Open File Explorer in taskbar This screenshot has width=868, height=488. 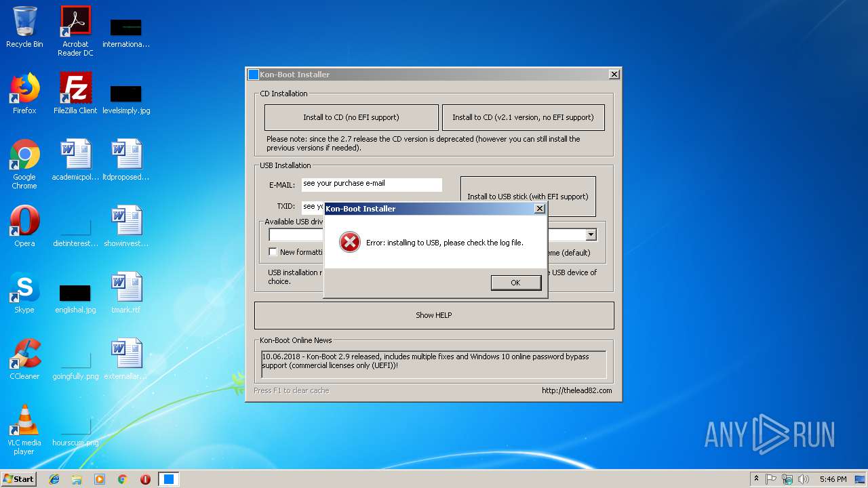[x=77, y=479]
